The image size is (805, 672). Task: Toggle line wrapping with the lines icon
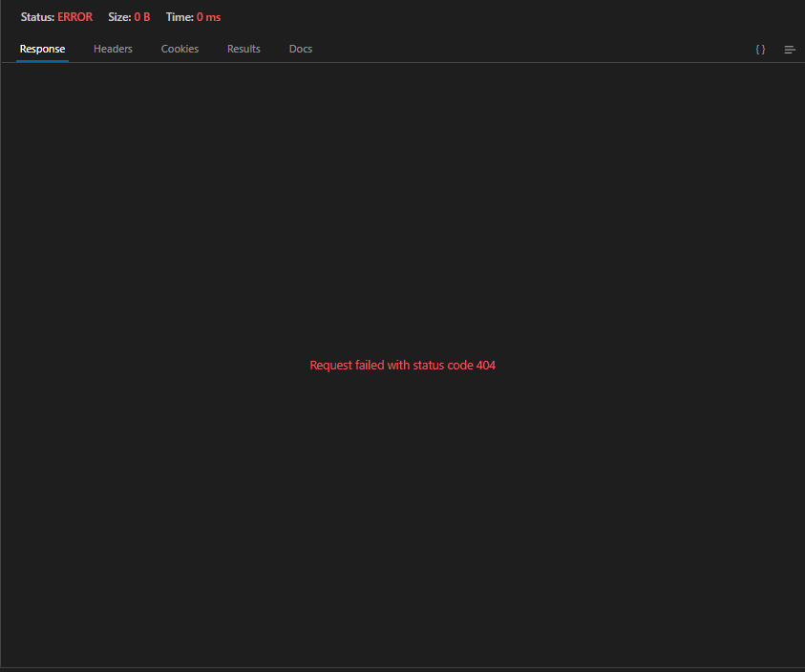789,49
